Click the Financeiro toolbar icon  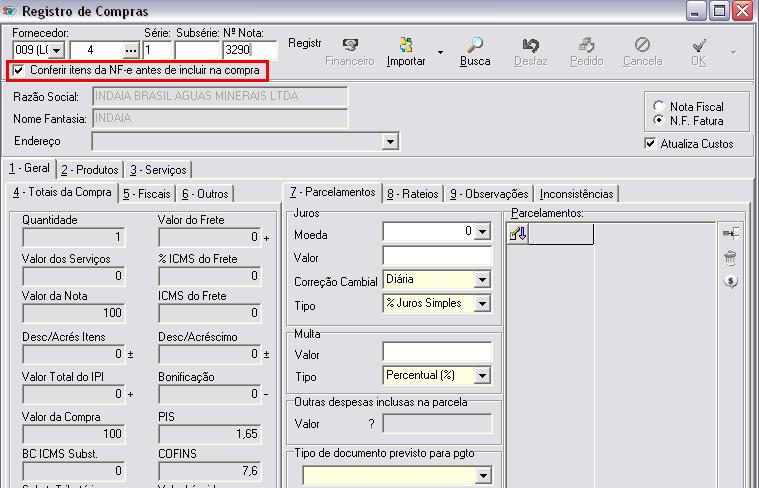pos(350,47)
